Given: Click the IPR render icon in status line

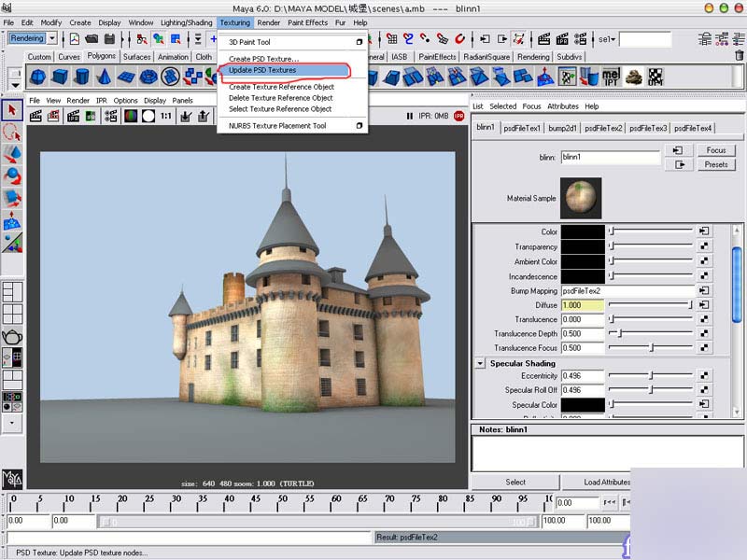Looking at the screenshot, I should tap(562, 39).
